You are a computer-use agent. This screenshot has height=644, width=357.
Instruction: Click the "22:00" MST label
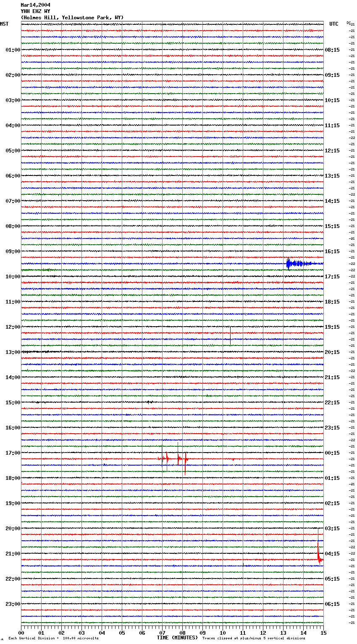(x=13, y=579)
